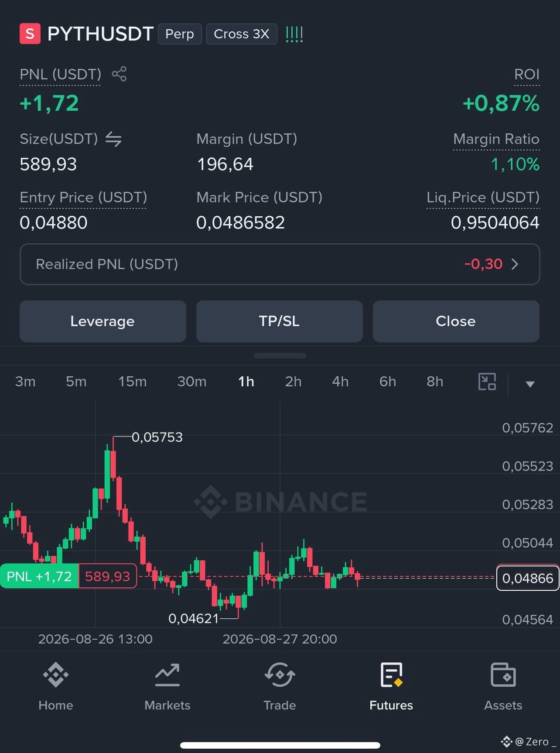
Task: Tap the Liq.Price (USDT) label
Action: [x=483, y=198]
